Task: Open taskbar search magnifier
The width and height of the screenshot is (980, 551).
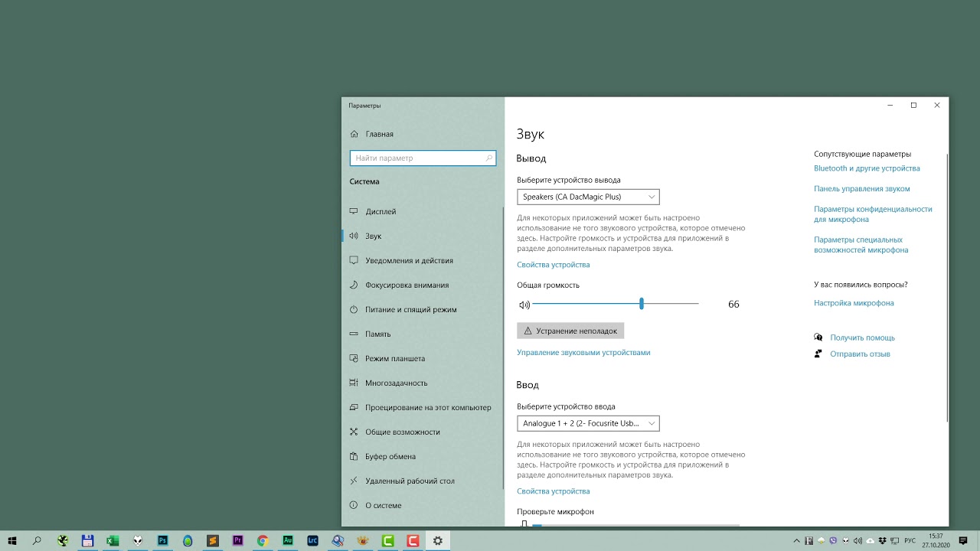Action: pyautogui.click(x=37, y=540)
